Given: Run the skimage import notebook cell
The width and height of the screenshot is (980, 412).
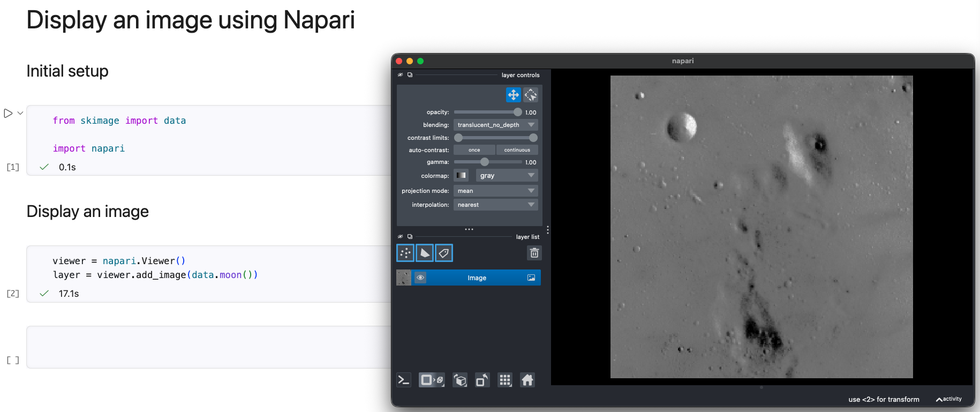Looking at the screenshot, I should coord(8,113).
